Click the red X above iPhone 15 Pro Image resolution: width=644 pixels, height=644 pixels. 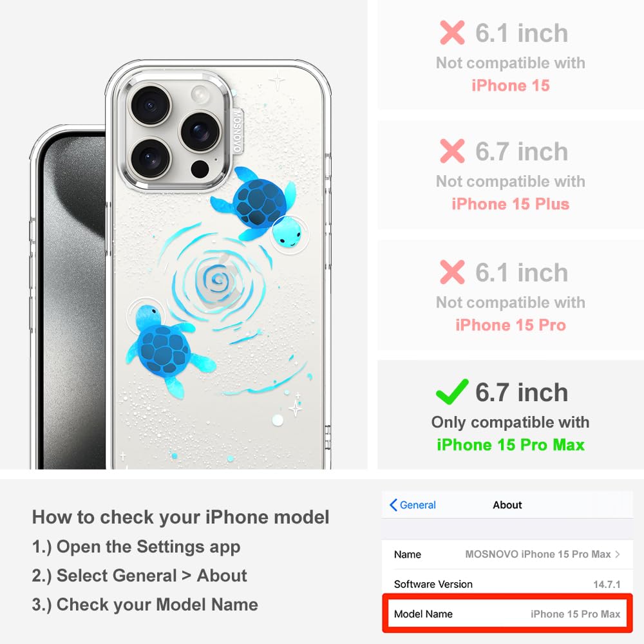tap(452, 272)
